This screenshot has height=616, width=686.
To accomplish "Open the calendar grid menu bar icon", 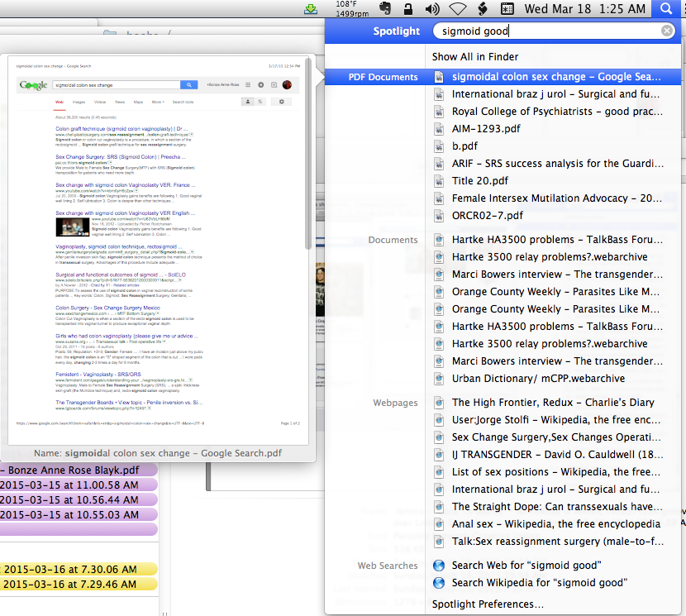I will click(507, 9).
